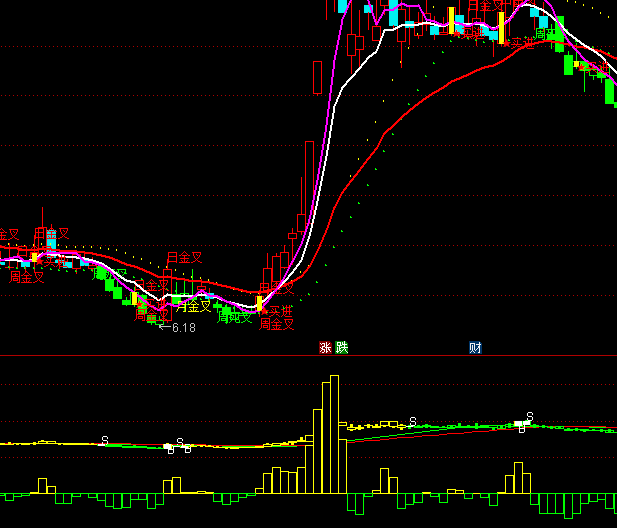Click the 周金叉 label at far left
This screenshot has height=528, width=617.
click(27, 277)
